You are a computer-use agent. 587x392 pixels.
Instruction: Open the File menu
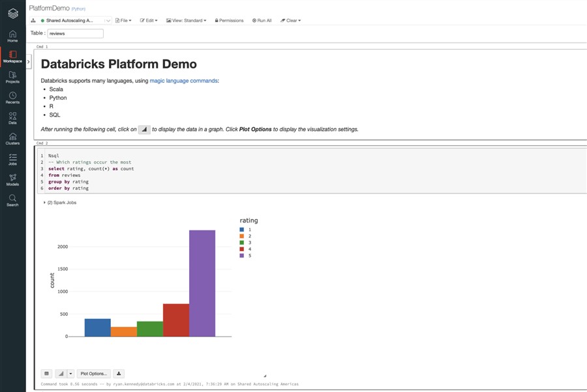click(123, 21)
